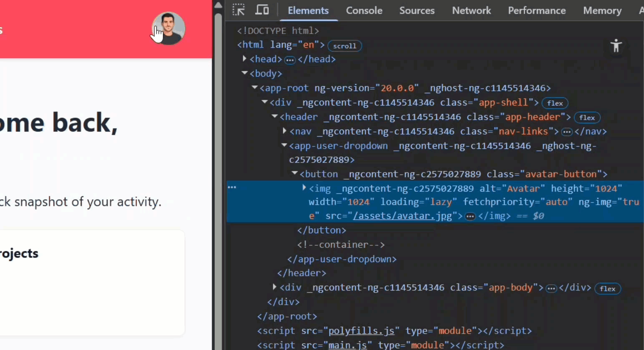Click the 'back,' heading text
This screenshot has height=350, width=644.
point(85,122)
